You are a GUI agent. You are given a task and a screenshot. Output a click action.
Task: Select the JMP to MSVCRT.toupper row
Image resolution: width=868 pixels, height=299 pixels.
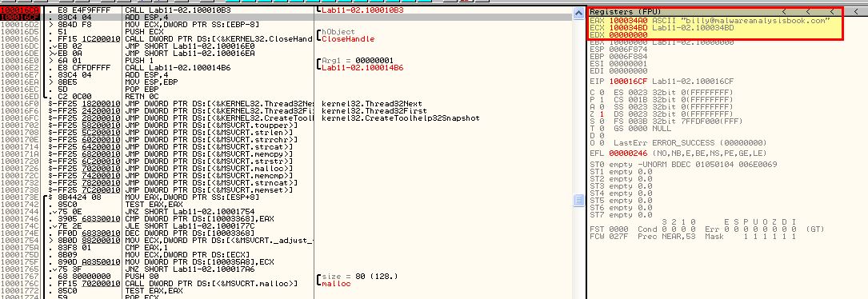click(x=211, y=126)
